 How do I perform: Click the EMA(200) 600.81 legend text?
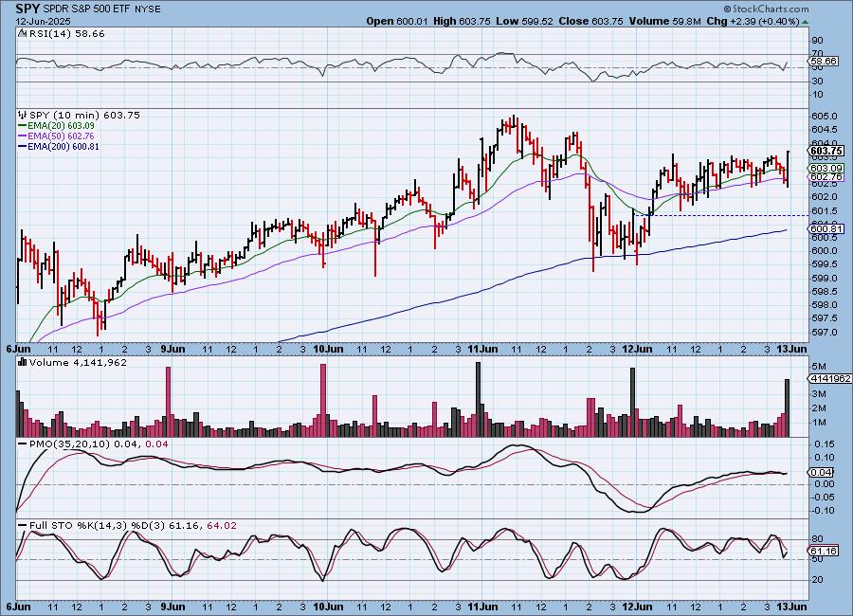pos(64,146)
